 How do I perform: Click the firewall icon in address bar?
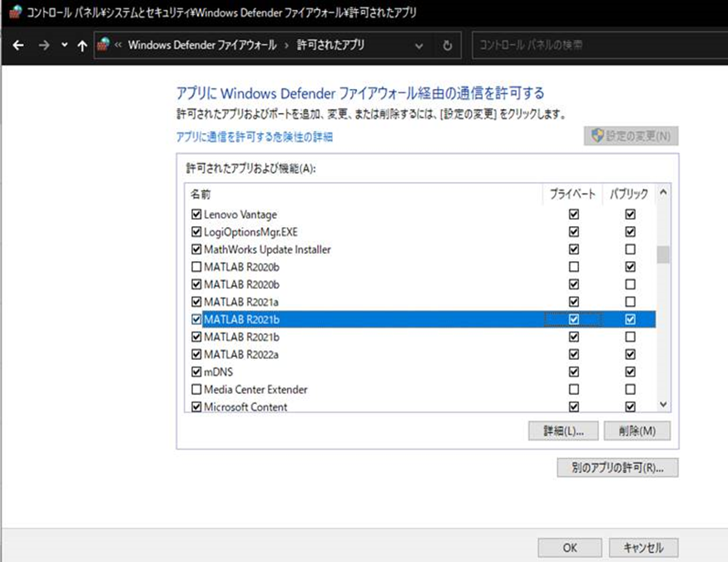pos(103,45)
